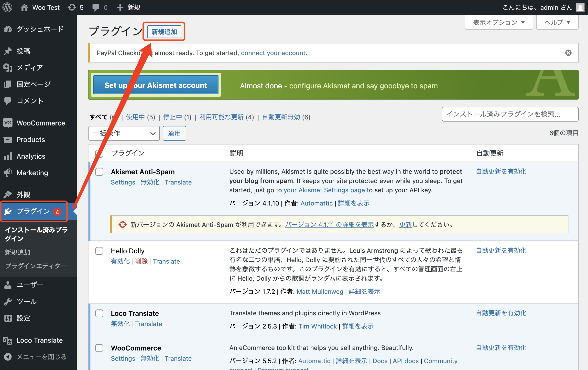The width and height of the screenshot is (588, 370).
Task: Expand the ヘルプ help tab
Action: [x=557, y=22]
